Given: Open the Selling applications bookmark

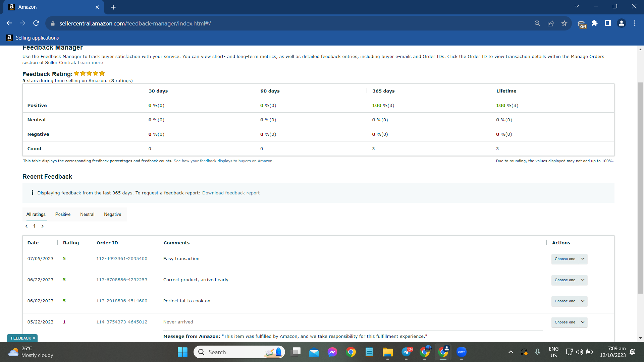Looking at the screenshot, I should (33, 38).
